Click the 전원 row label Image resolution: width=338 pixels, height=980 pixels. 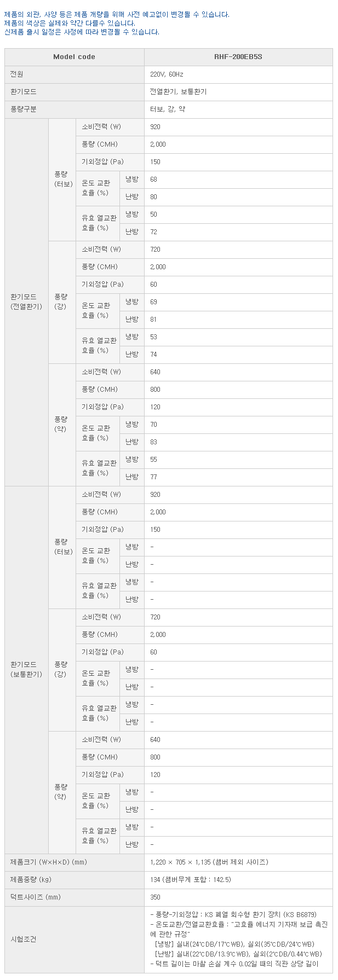click(x=17, y=74)
